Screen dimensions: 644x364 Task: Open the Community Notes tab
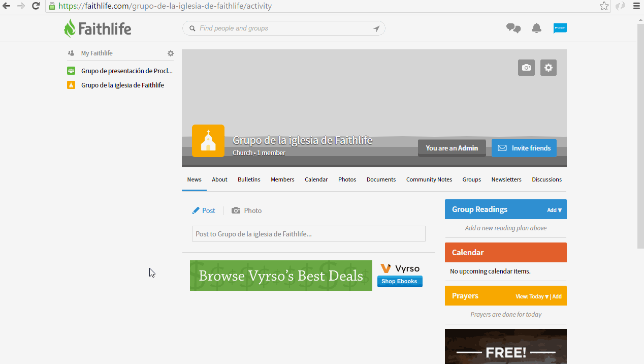(429, 179)
